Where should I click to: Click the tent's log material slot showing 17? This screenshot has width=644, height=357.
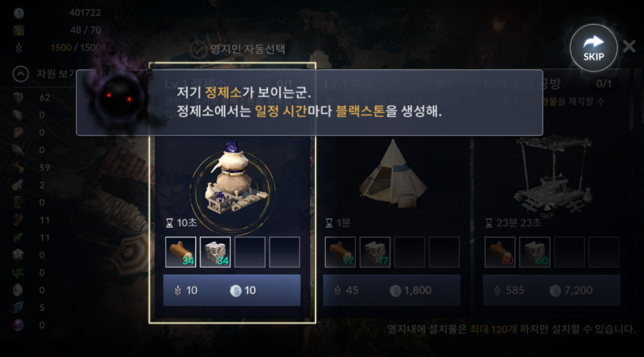(x=340, y=252)
